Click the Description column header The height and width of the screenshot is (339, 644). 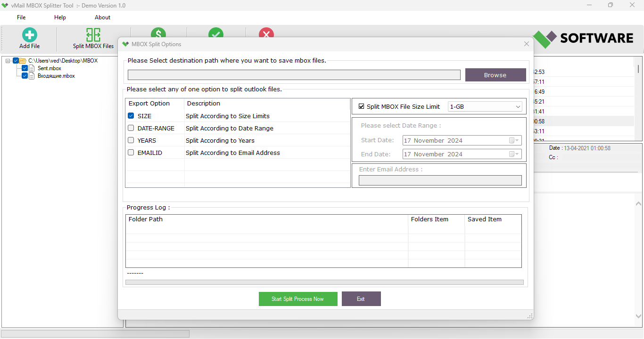(204, 104)
